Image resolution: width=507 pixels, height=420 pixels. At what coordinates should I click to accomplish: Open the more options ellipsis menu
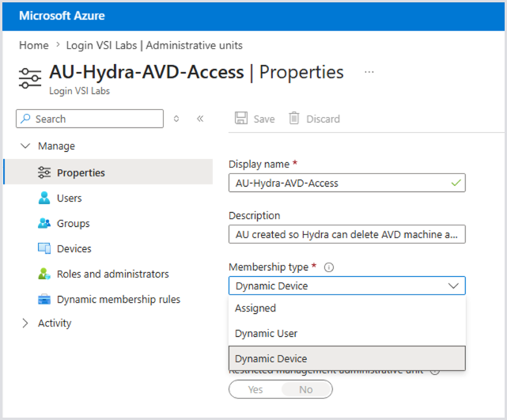[369, 72]
